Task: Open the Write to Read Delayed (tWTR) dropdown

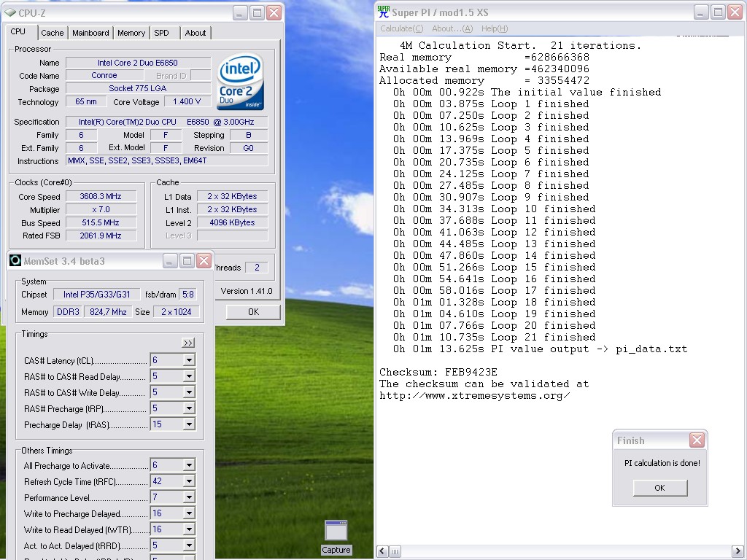Action: [189, 529]
